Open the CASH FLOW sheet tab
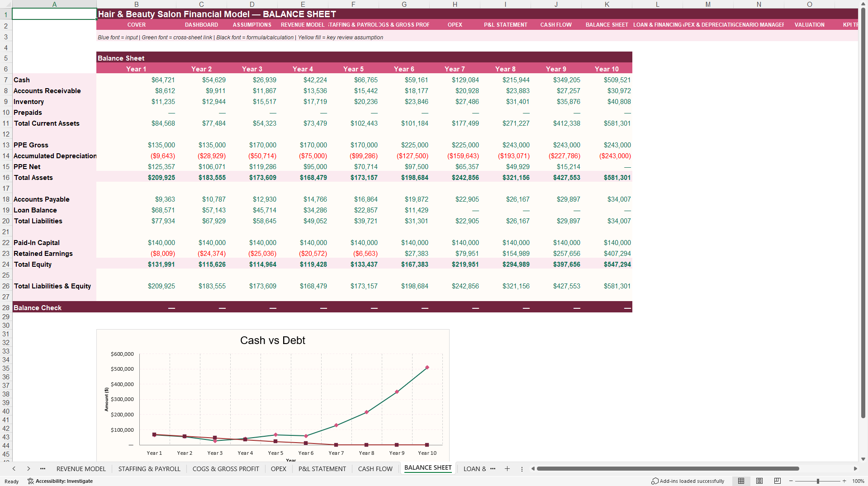 point(375,469)
